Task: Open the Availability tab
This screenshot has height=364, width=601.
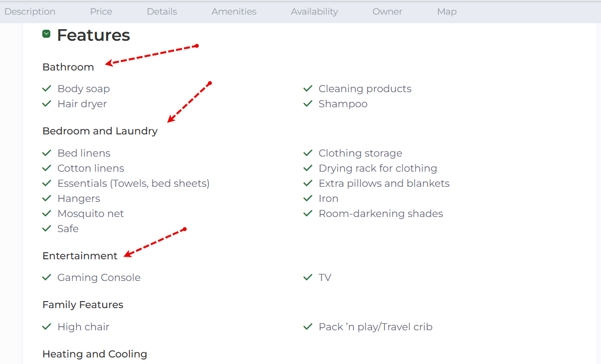Action: tap(314, 12)
